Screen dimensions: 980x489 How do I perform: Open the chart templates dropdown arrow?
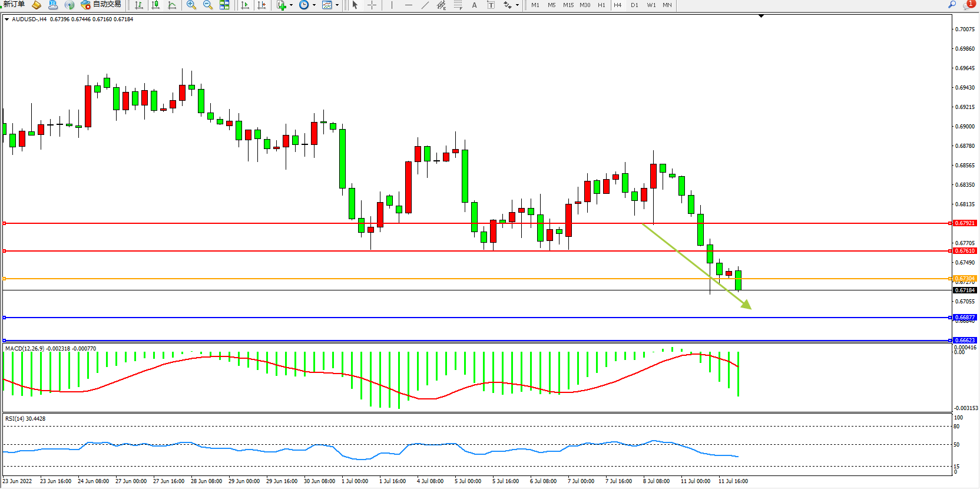click(x=337, y=5)
